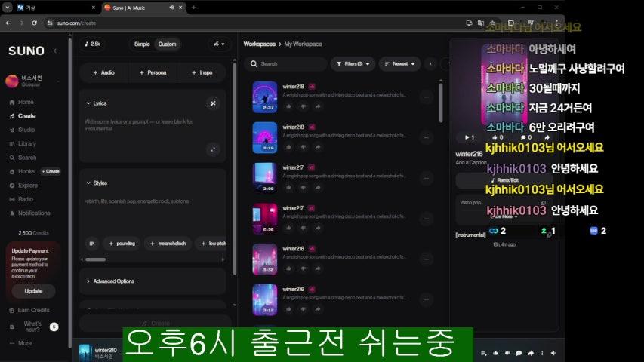The height and width of the screenshot is (362, 644).
Task: Click the Persona button
Action: tap(153, 72)
